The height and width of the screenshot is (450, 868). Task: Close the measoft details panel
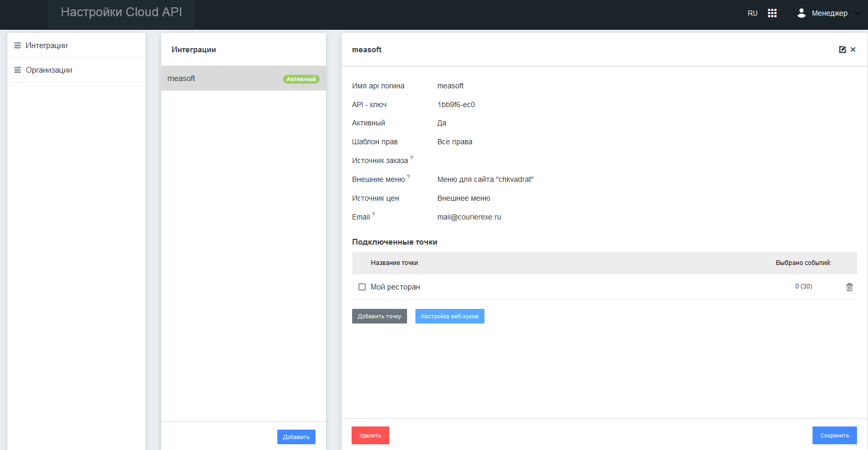coord(853,50)
